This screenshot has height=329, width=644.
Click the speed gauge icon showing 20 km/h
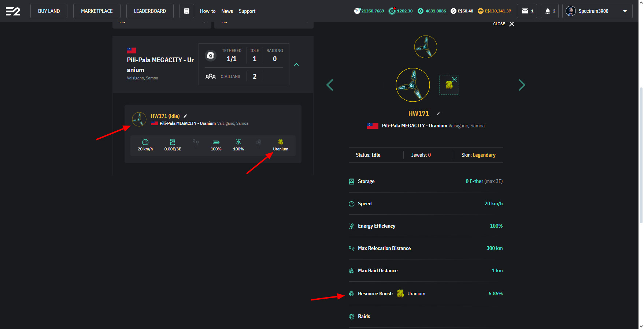click(145, 142)
